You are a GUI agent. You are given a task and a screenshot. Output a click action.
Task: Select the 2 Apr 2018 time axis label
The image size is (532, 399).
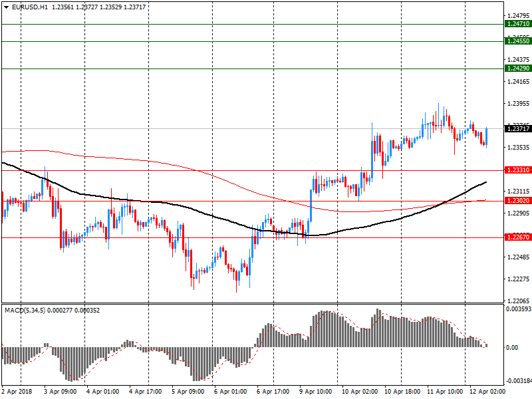point(17,392)
